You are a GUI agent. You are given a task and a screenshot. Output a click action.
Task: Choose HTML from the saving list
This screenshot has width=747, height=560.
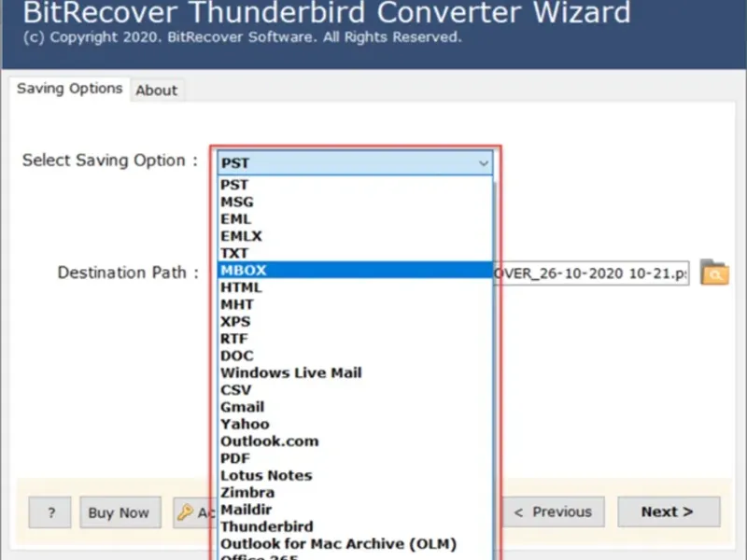(355, 287)
